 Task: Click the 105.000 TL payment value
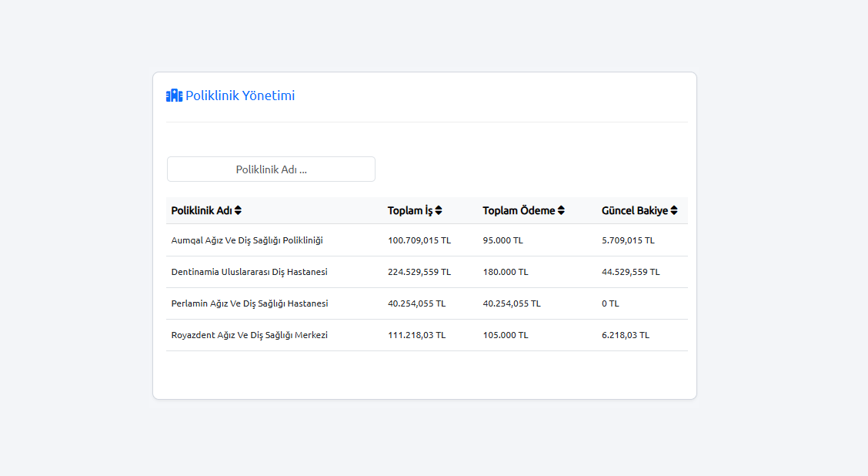pos(506,335)
